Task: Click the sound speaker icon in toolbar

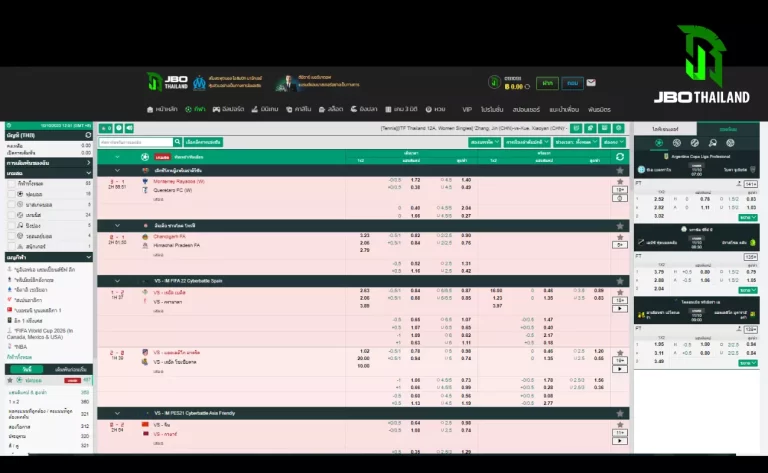Action: pyautogui.click(x=130, y=128)
